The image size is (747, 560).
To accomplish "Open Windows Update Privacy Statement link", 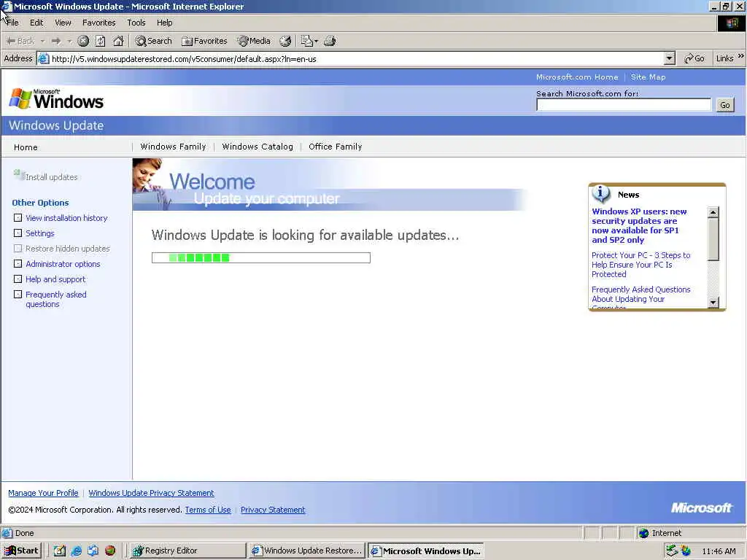I will click(x=151, y=493).
